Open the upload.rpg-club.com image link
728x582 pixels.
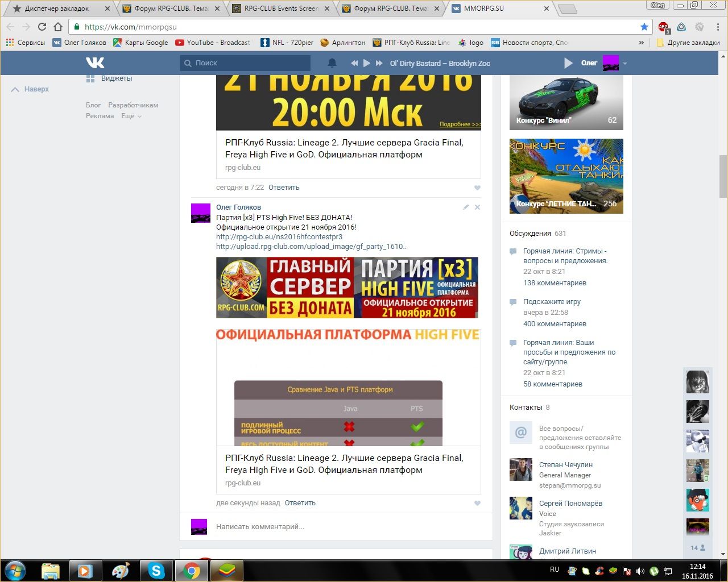(311, 247)
